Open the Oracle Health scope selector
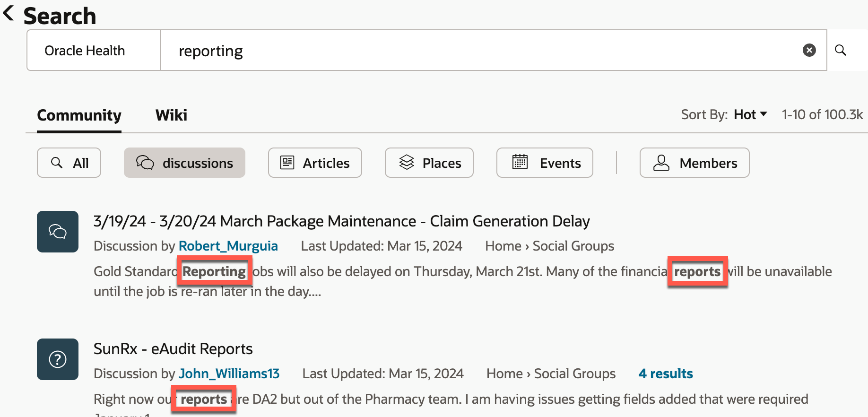This screenshot has height=417, width=868. tap(94, 50)
